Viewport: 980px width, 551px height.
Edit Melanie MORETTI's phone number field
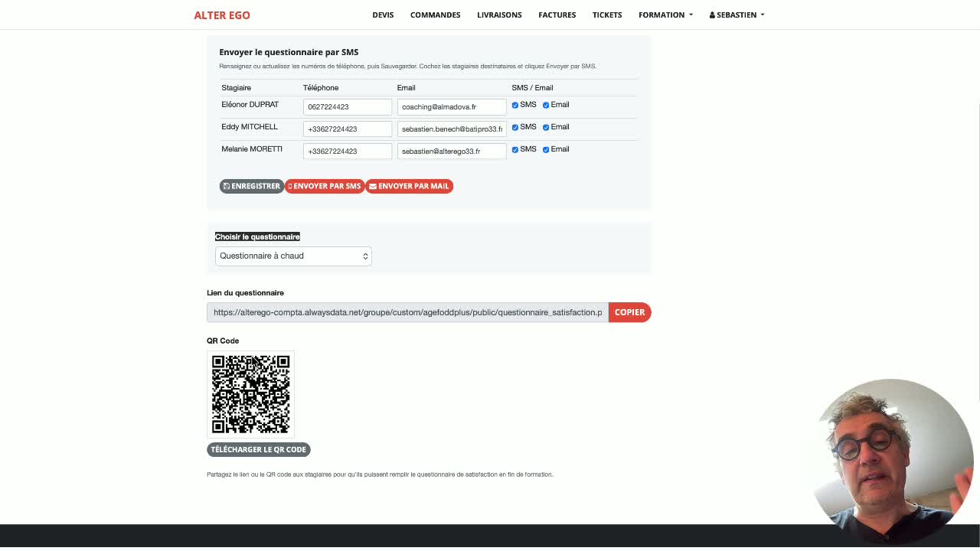(x=348, y=152)
